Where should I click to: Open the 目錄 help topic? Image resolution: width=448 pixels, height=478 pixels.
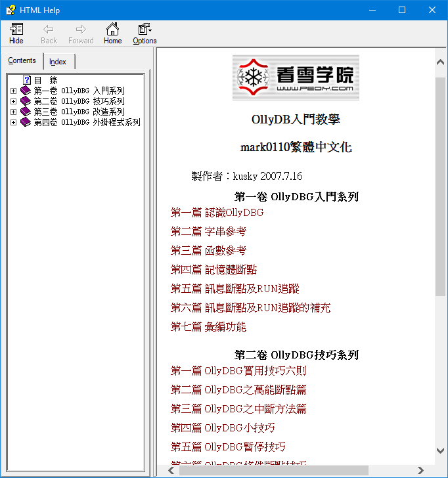coord(46,80)
